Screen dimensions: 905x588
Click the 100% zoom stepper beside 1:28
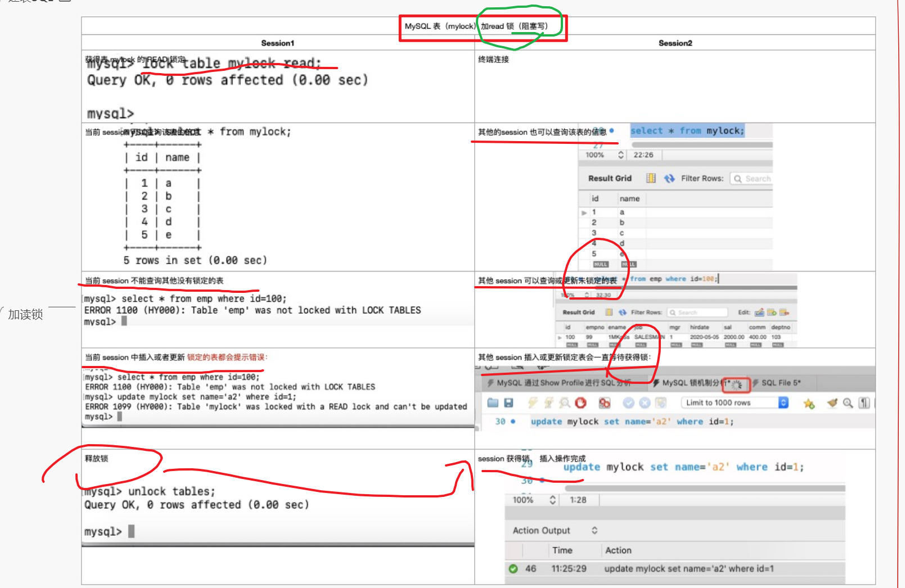(x=553, y=500)
